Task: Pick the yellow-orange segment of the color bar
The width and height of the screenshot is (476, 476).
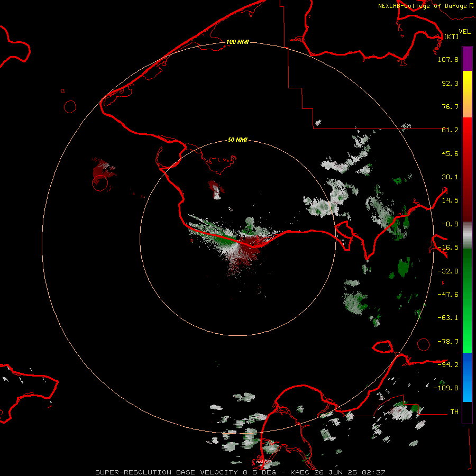Action: tap(467, 94)
